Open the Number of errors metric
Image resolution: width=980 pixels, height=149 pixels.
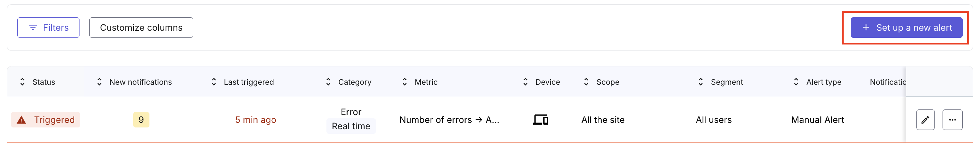pos(449,120)
